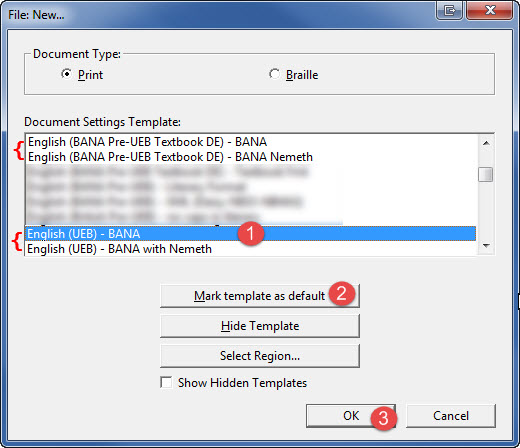520x448 pixels.
Task: Click the title bar icon beside the close button
Action: click(449, 10)
